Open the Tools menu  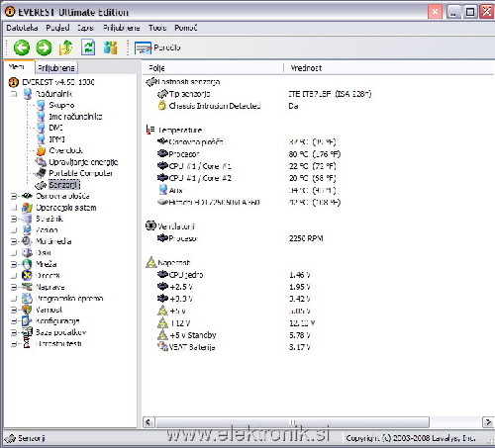157,28
